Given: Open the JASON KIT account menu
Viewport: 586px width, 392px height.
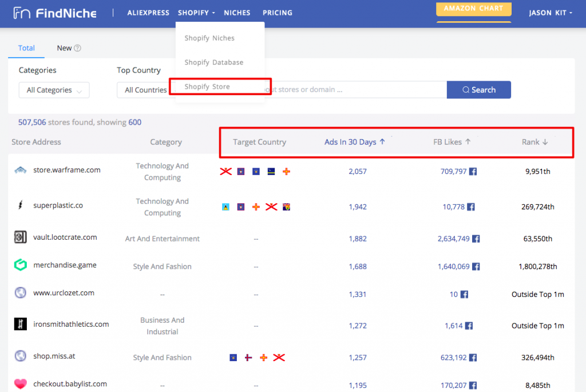Looking at the screenshot, I should click(551, 13).
